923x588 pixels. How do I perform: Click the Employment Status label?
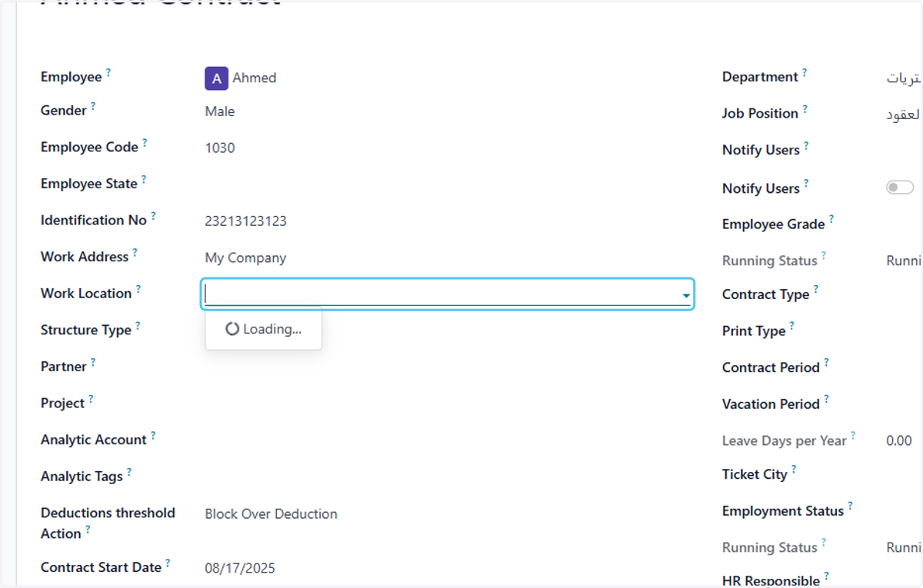pyautogui.click(x=783, y=511)
